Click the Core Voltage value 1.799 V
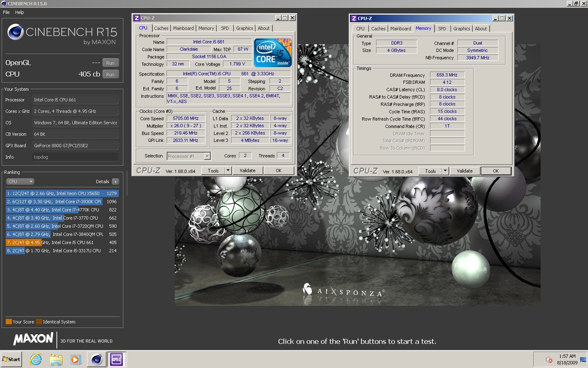This screenshot has width=588, height=368. (238, 64)
